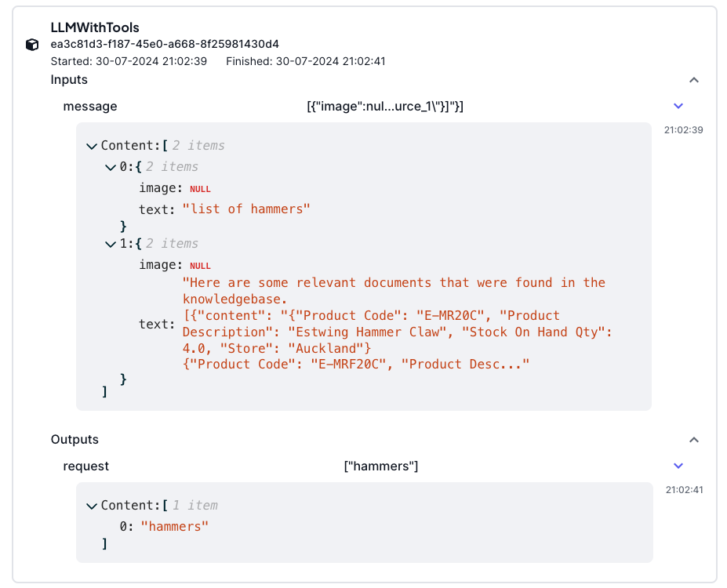Collapse the Content array with 2 items
Screen dimensions: 727x588
(93, 146)
